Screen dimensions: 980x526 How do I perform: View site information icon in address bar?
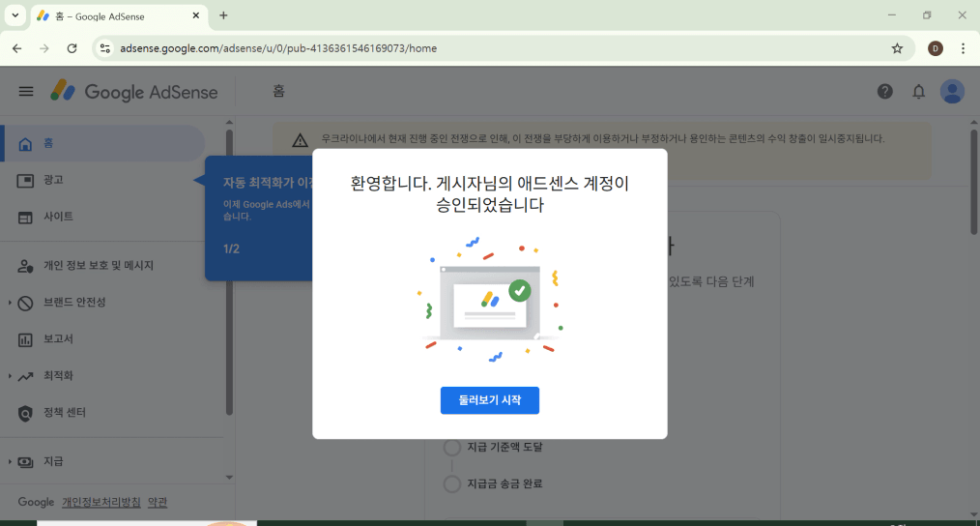pos(105,48)
